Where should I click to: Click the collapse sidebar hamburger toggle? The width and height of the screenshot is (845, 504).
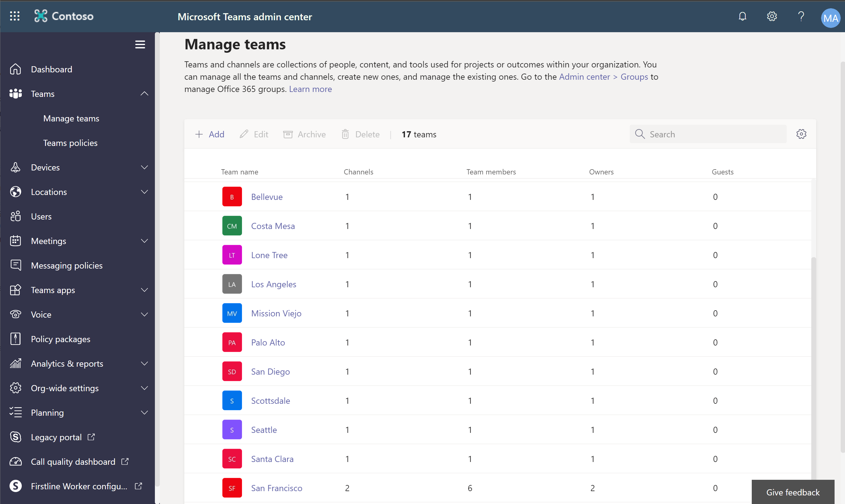pos(139,44)
